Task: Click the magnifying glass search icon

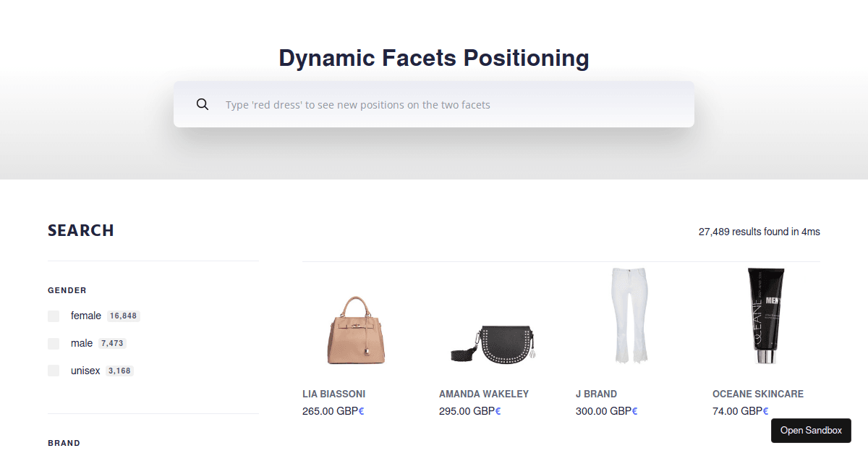Action: [203, 104]
